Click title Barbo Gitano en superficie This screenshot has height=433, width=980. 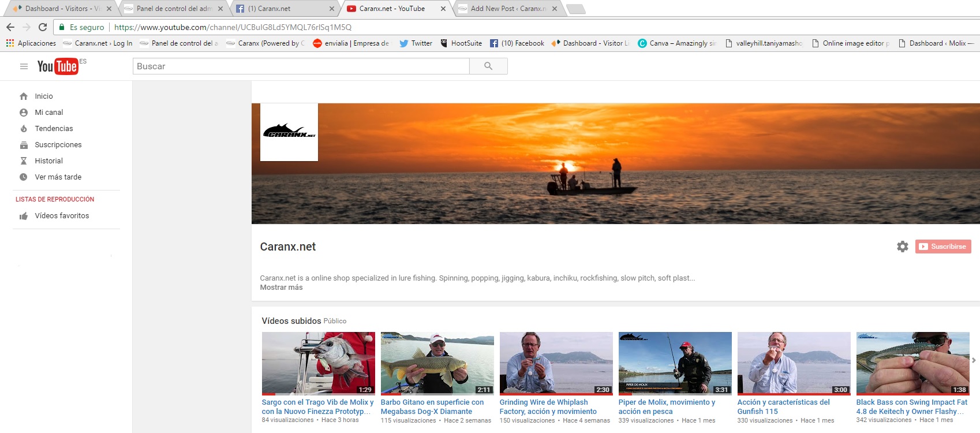(x=432, y=407)
